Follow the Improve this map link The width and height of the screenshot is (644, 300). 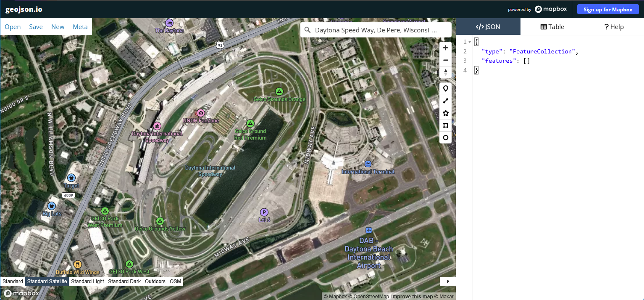[412, 297]
